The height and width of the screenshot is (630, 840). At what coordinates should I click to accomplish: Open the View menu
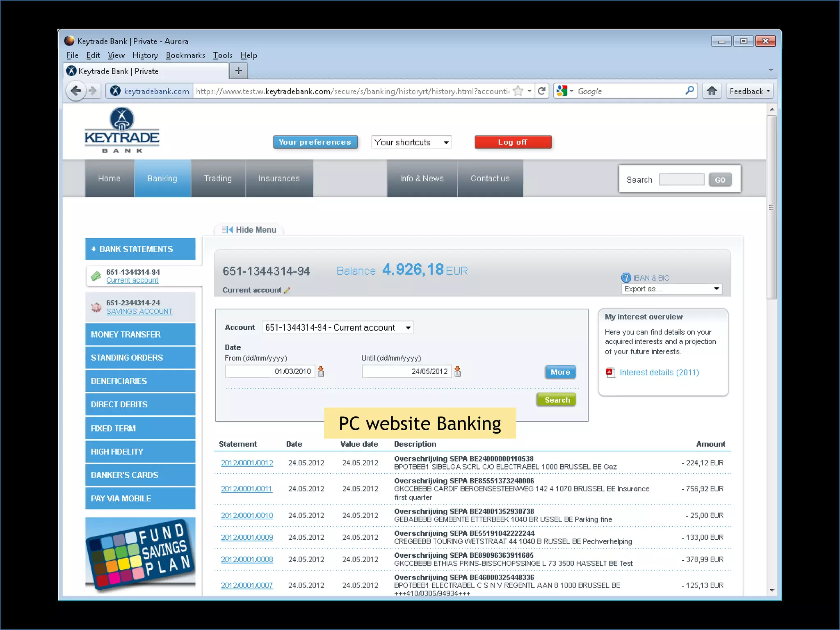[x=116, y=55]
